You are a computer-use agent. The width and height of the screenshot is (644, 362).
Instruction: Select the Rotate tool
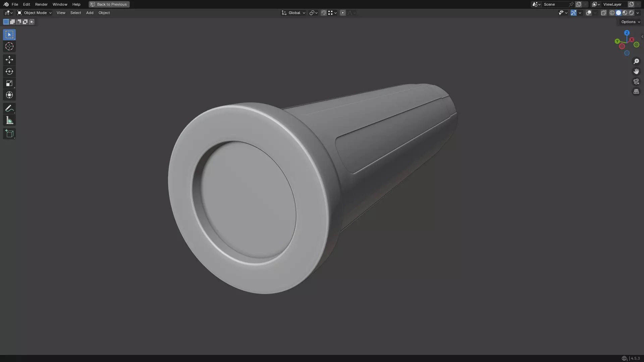pos(9,71)
